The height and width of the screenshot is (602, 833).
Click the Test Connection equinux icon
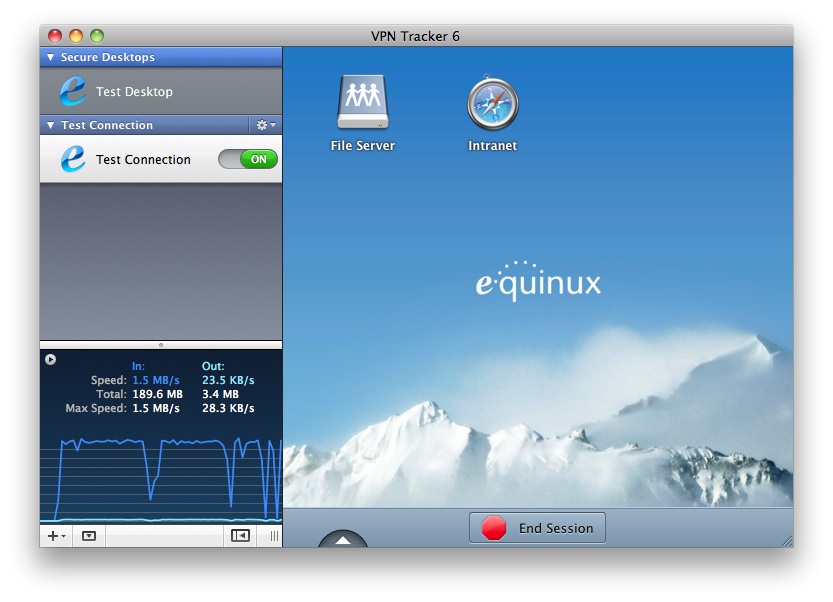click(73, 159)
